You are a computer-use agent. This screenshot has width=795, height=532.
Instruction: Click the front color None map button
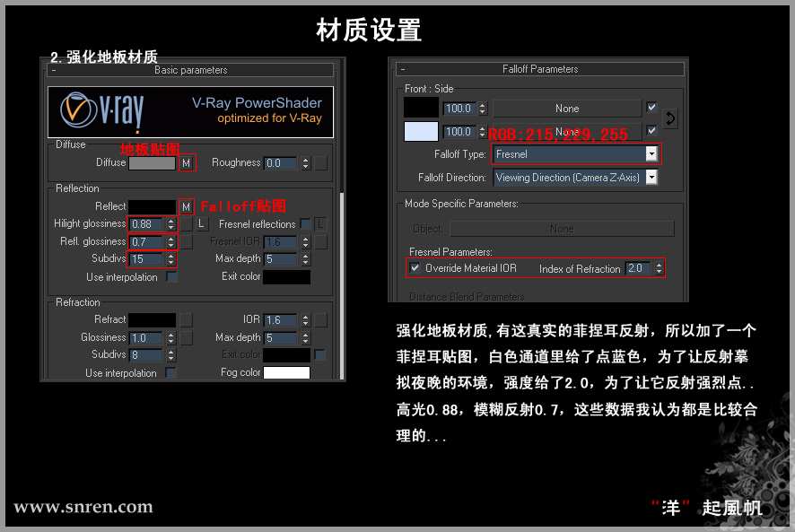567,108
